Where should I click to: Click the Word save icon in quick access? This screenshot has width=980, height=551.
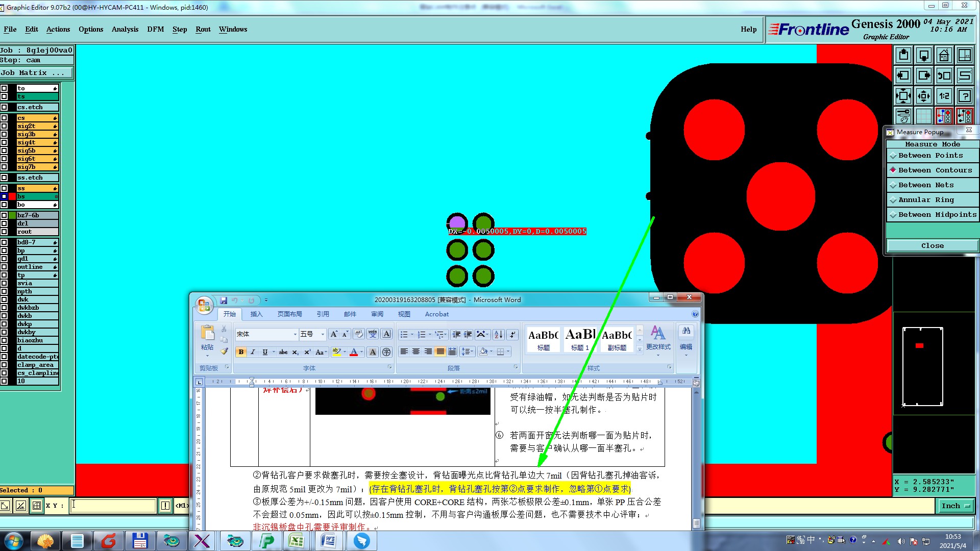point(224,300)
